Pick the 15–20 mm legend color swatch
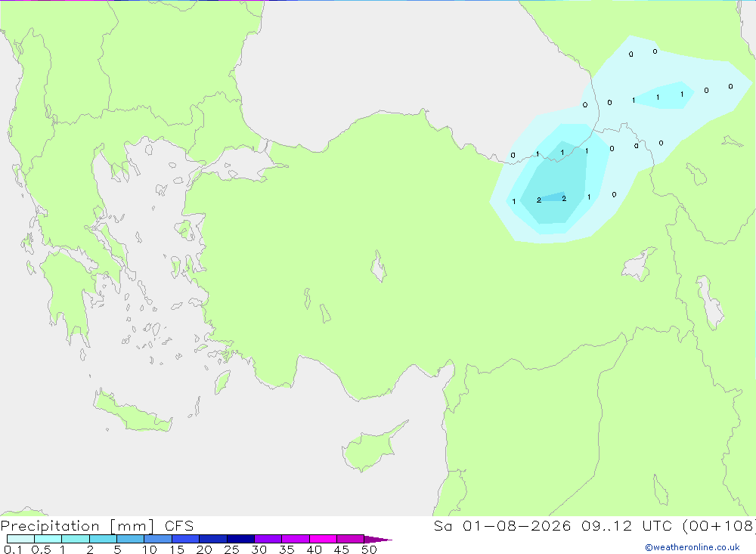756x554 pixels. click(186, 539)
